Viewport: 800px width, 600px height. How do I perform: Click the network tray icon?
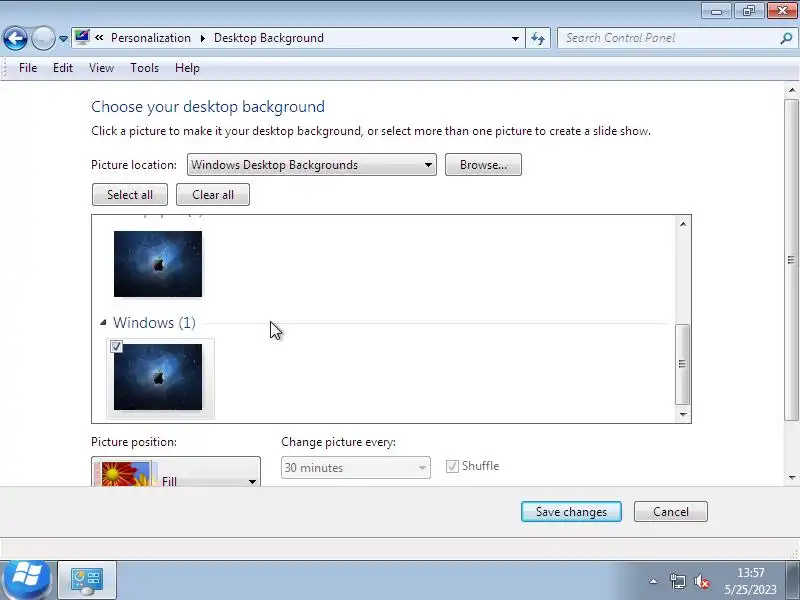coord(678,581)
